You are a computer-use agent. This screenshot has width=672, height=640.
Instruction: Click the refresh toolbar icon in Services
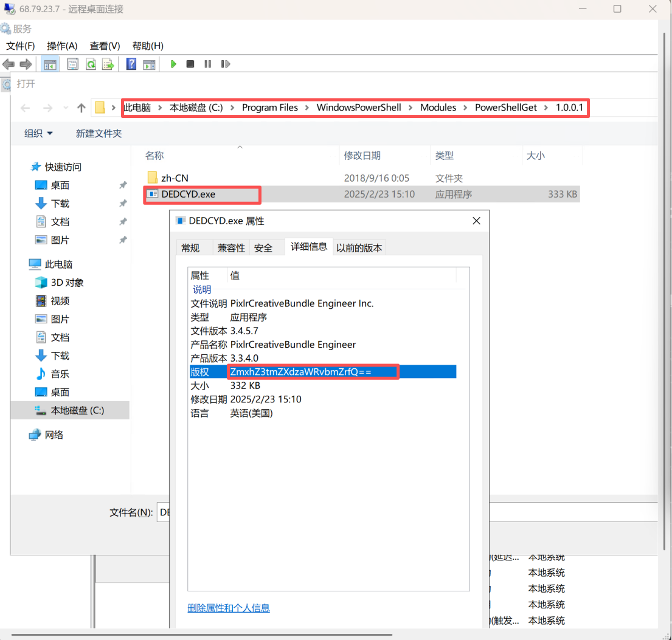91,64
